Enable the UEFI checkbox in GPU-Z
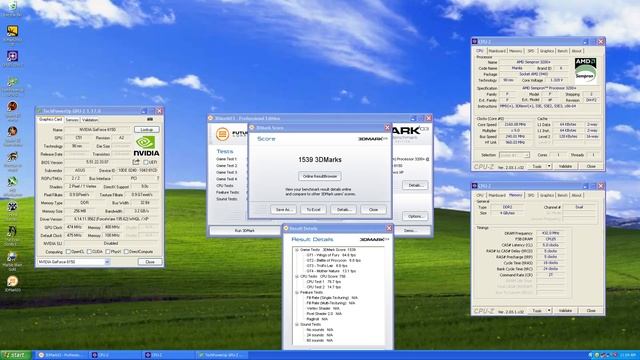 tap(146, 162)
